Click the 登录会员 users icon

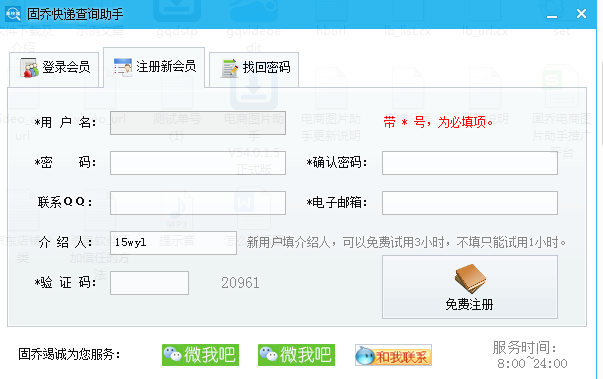tap(29, 68)
